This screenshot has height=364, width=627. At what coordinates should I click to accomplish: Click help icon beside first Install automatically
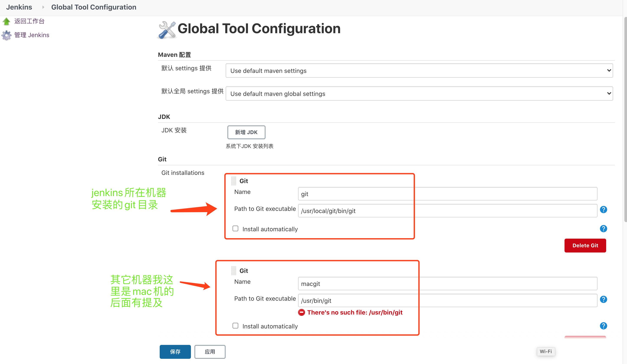[x=603, y=228]
